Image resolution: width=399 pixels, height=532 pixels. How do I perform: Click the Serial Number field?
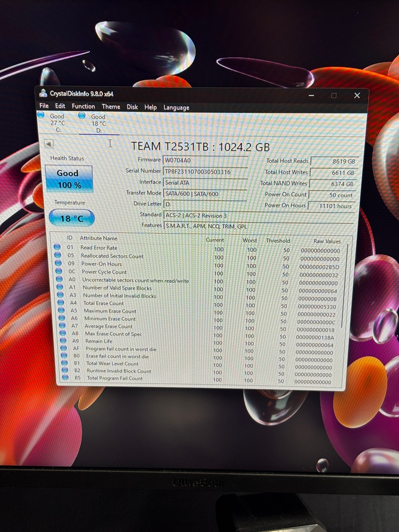205,172
